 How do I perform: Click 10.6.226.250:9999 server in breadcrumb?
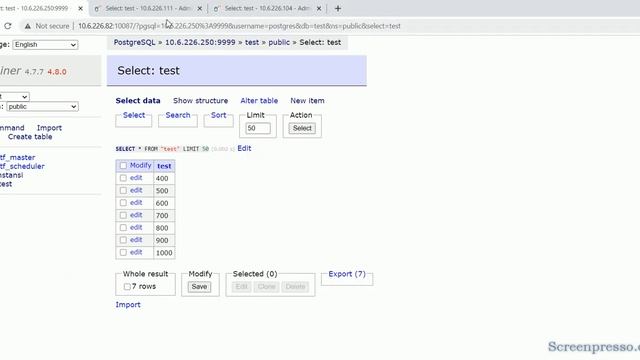tap(200, 42)
